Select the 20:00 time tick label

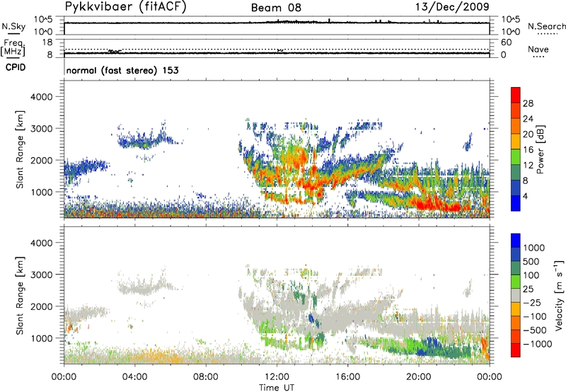[419, 377]
